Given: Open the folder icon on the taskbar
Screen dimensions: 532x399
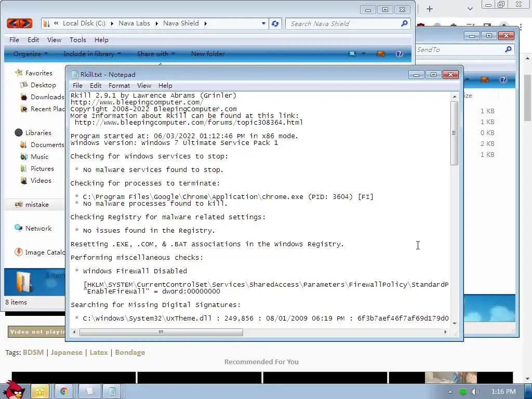Looking at the screenshot, I should point(40,392).
